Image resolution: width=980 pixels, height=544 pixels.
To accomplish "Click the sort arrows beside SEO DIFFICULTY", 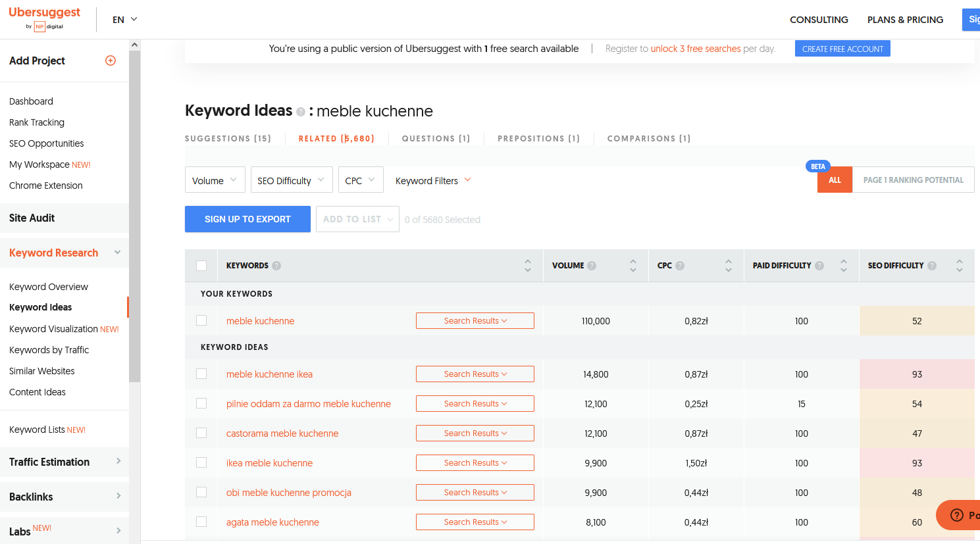I will click(x=959, y=265).
